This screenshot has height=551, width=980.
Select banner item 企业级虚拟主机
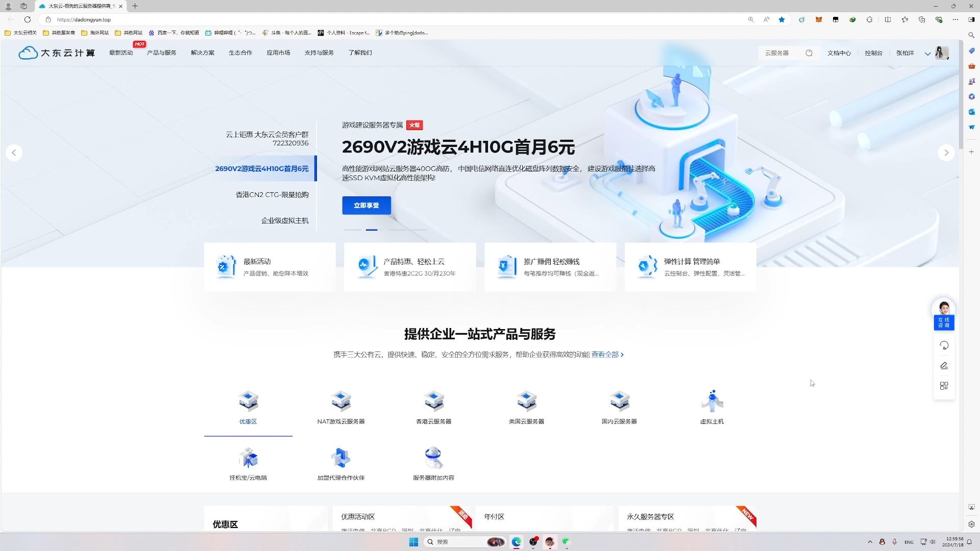click(x=285, y=221)
